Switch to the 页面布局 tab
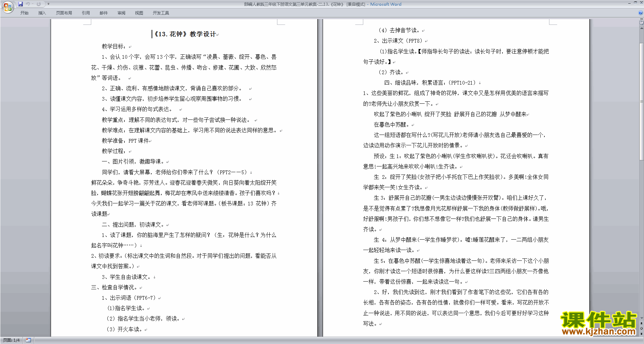Image resolution: width=644 pixels, height=344 pixels. click(64, 13)
